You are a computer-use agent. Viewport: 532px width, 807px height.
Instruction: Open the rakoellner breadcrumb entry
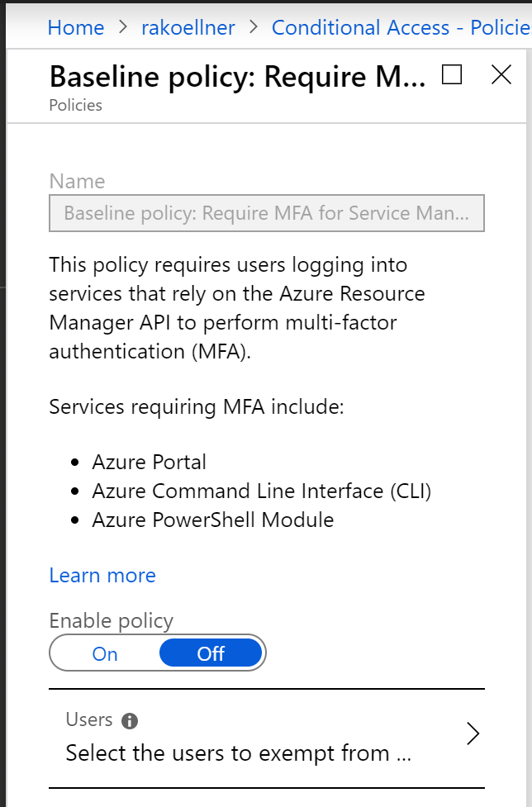188,27
